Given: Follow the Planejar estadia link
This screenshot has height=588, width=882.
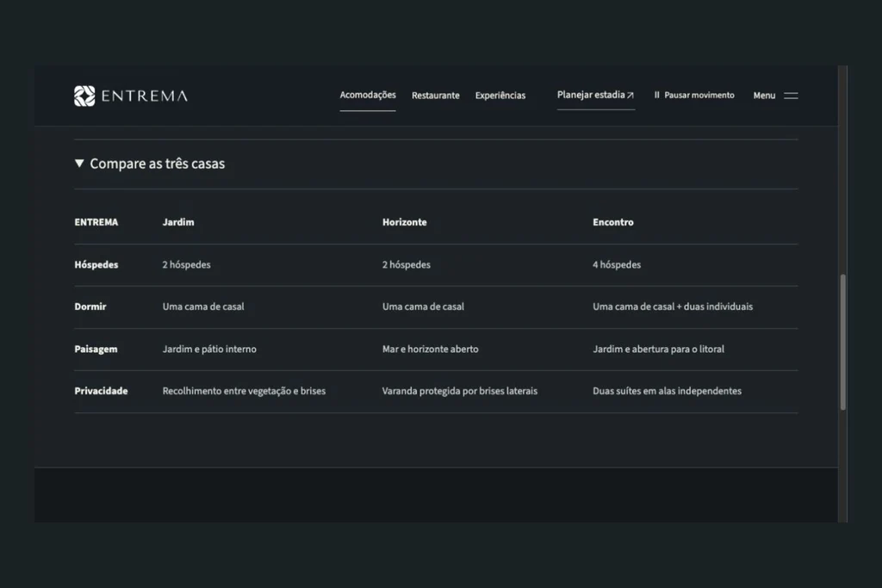Looking at the screenshot, I should pyautogui.click(x=596, y=95).
